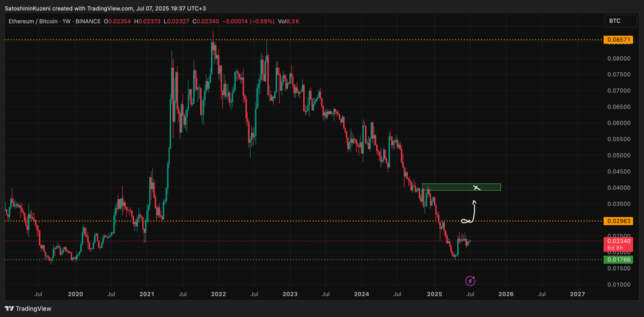Click the 0.07500 price axis tick
Image resolution: width=644 pixels, height=317 pixels.
[x=618, y=74]
